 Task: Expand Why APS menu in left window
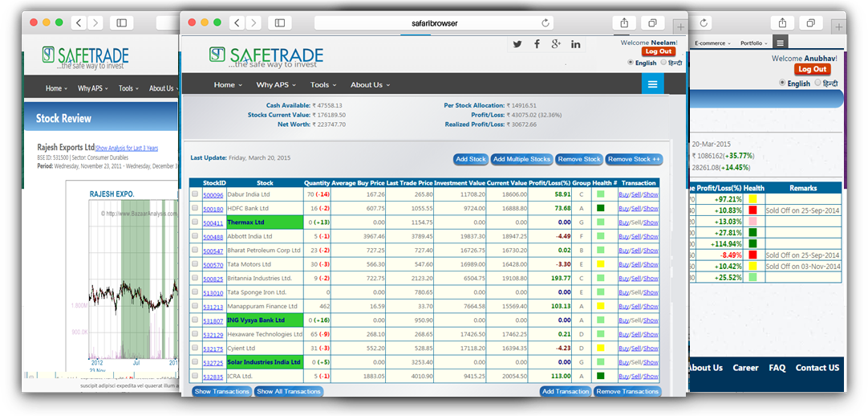tap(93, 88)
